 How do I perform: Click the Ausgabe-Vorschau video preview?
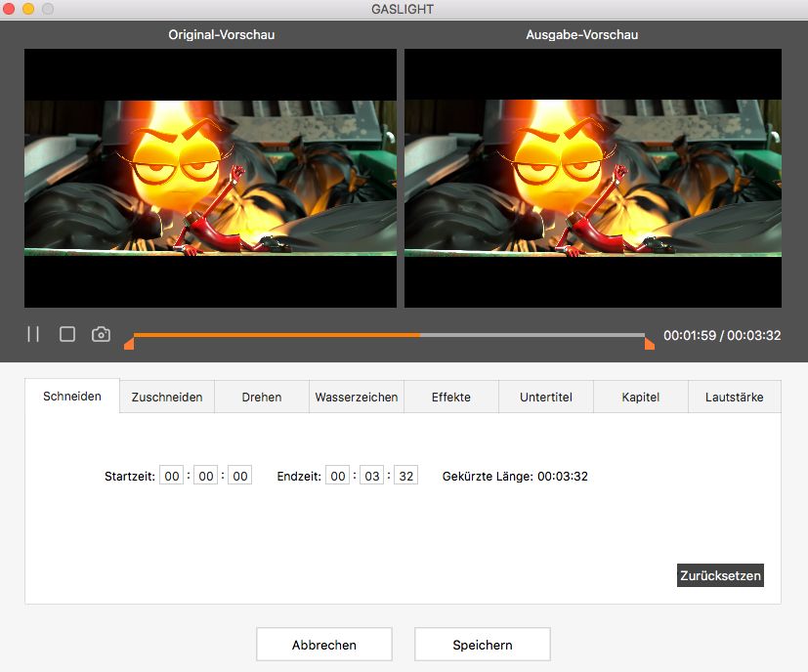593,179
